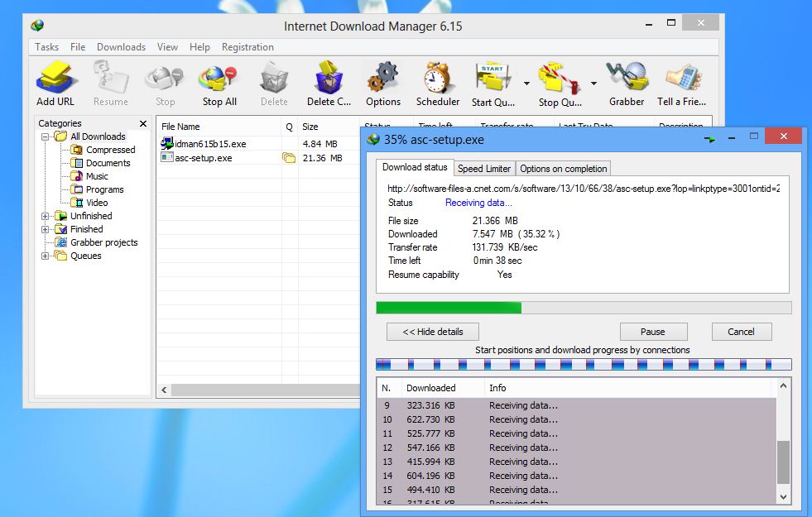Click the green download progress bar
The width and height of the screenshot is (812, 517).
[x=449, y=308]
